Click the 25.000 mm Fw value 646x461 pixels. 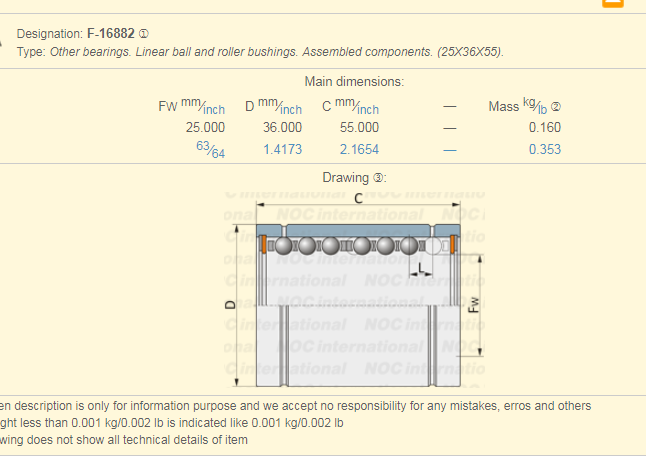point(205,127)
